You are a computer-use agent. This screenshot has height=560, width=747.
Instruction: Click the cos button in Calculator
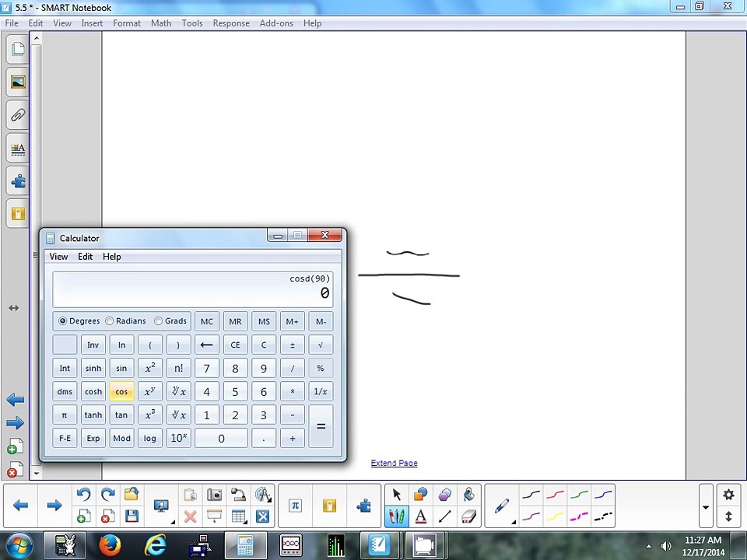121,391
